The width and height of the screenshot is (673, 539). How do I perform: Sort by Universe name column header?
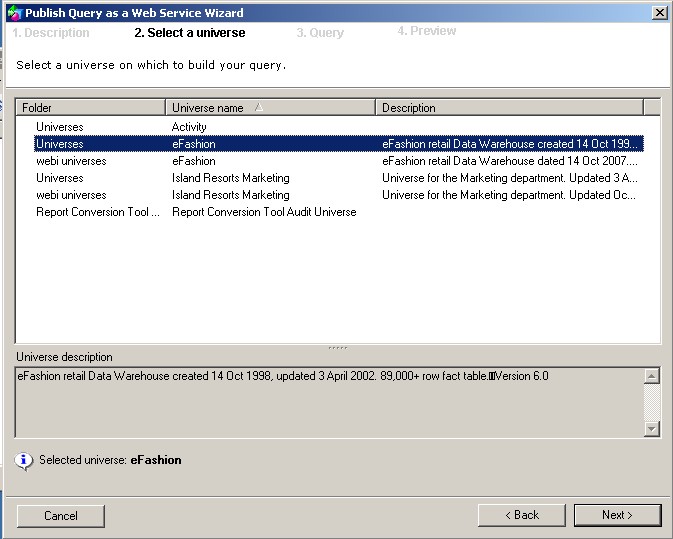pos(270,108)
